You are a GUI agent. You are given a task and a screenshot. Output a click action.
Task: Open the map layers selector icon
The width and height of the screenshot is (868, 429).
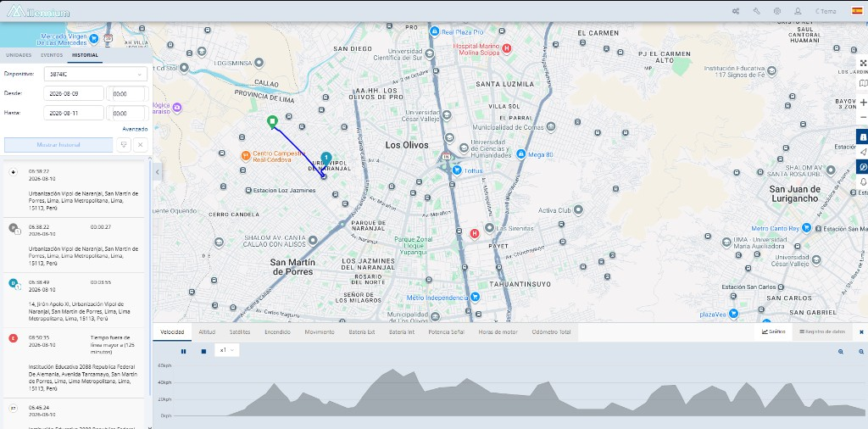coord(863,83)
